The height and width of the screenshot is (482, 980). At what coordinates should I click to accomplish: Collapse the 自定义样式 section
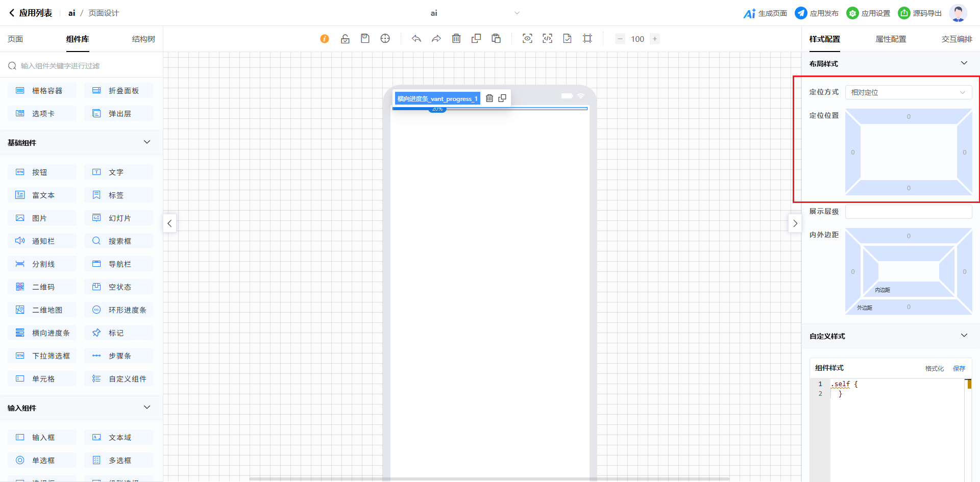tap(964, 336)
